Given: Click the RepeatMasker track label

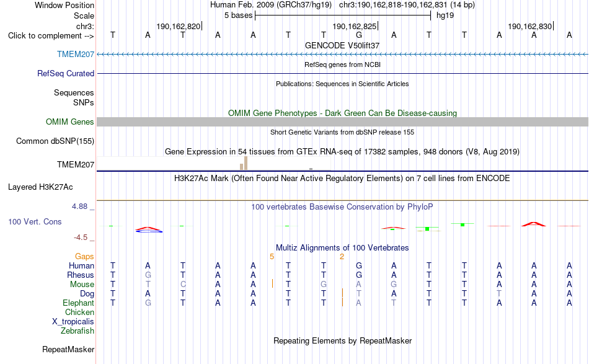Looking at the screenshot, I should [x=68, y=349].
